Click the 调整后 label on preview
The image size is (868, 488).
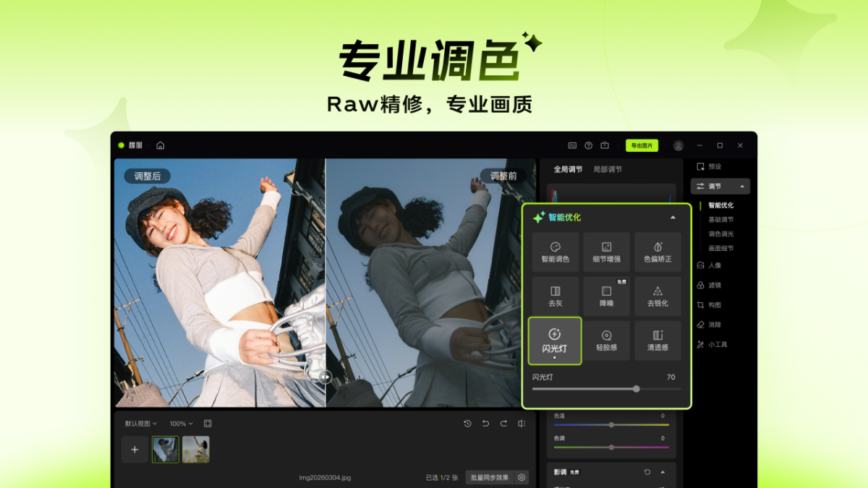click(148, 176)
